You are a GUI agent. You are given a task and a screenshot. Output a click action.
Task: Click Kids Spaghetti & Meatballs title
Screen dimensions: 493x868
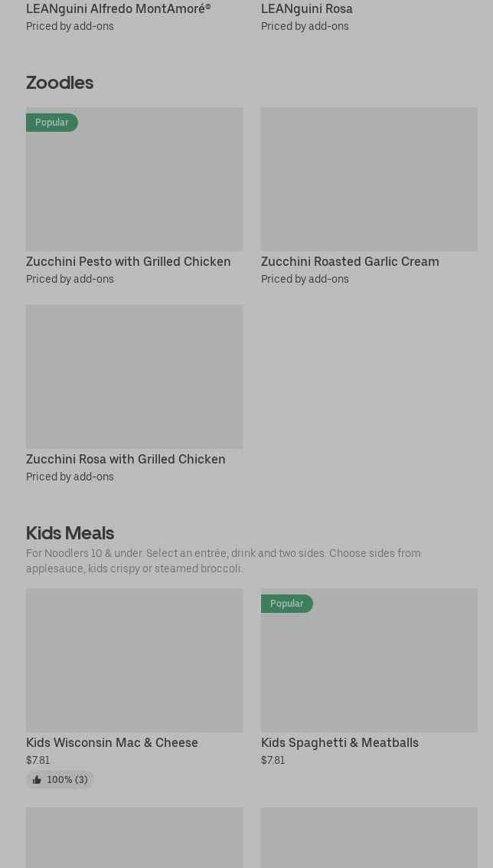339,743
